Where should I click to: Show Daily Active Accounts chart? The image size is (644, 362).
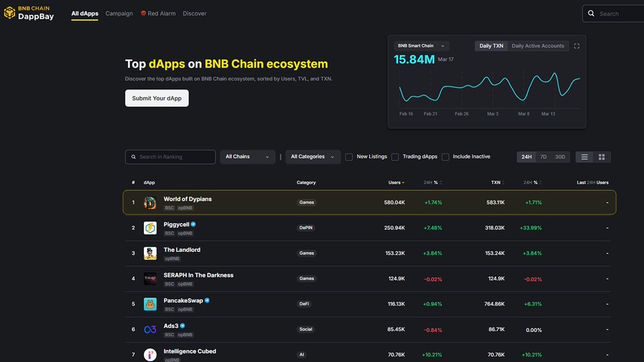point(538,46)
